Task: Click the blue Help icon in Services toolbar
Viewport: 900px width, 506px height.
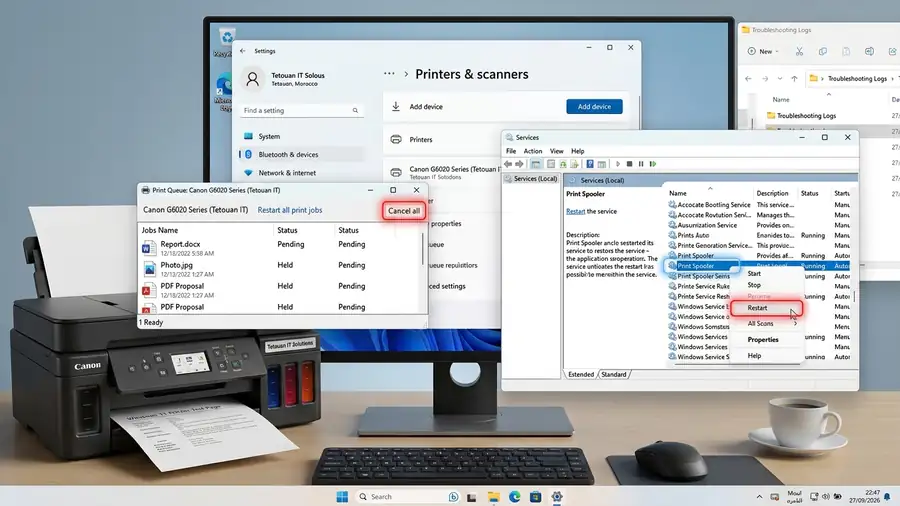Action: (x=589, y=164)
